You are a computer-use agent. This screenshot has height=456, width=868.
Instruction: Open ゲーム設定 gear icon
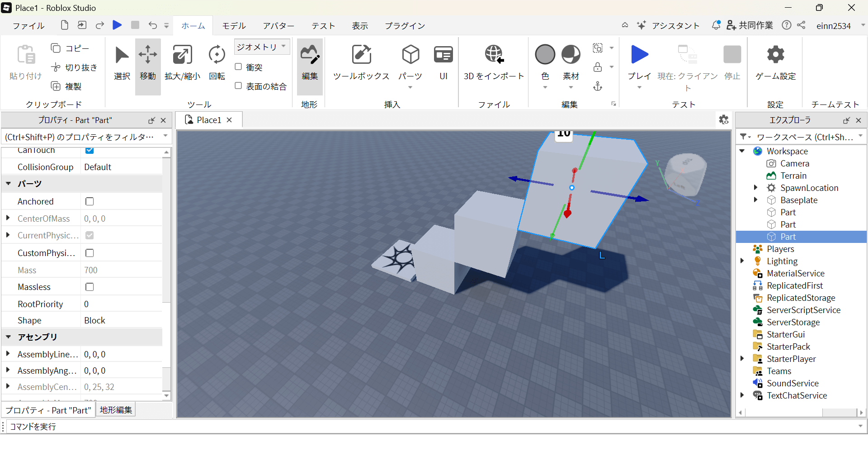click(x=776, y=55)
